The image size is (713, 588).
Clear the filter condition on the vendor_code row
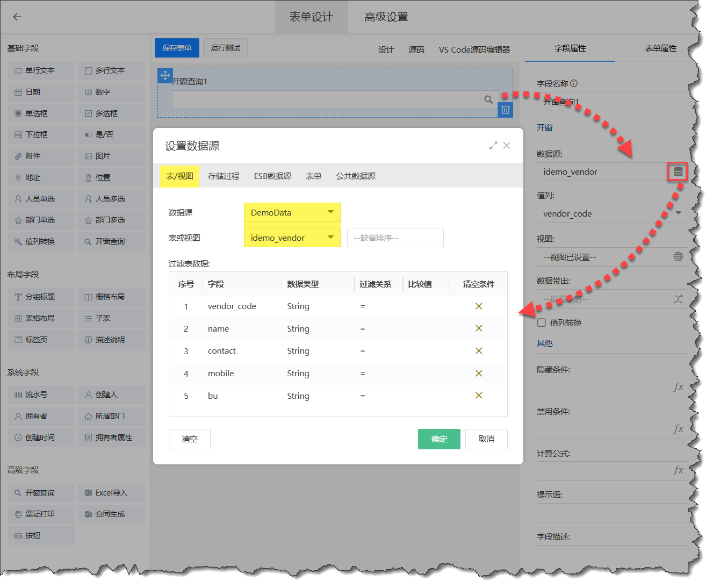click(478, 306)
